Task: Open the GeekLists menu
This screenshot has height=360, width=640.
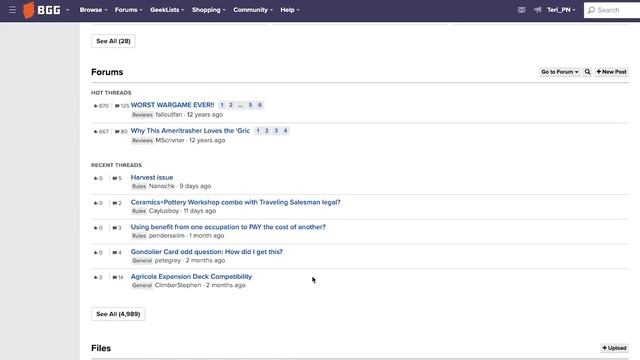Action: click(167, 10)
